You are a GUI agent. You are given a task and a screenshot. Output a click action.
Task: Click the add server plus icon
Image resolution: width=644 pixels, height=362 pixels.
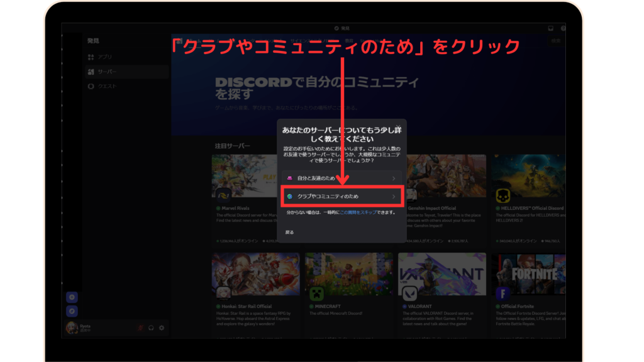[72, 297]
